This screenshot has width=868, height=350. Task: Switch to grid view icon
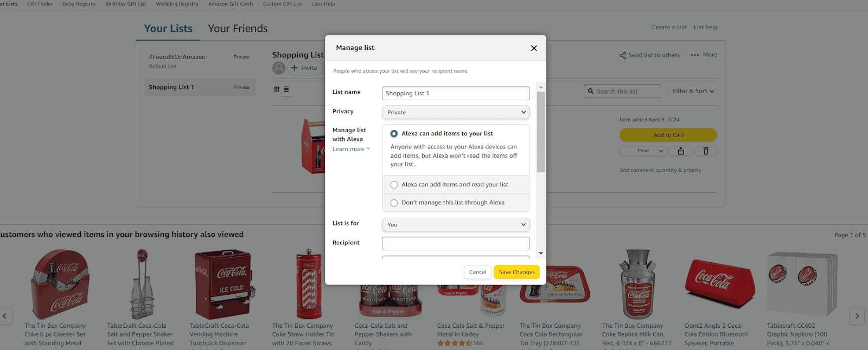277,88
